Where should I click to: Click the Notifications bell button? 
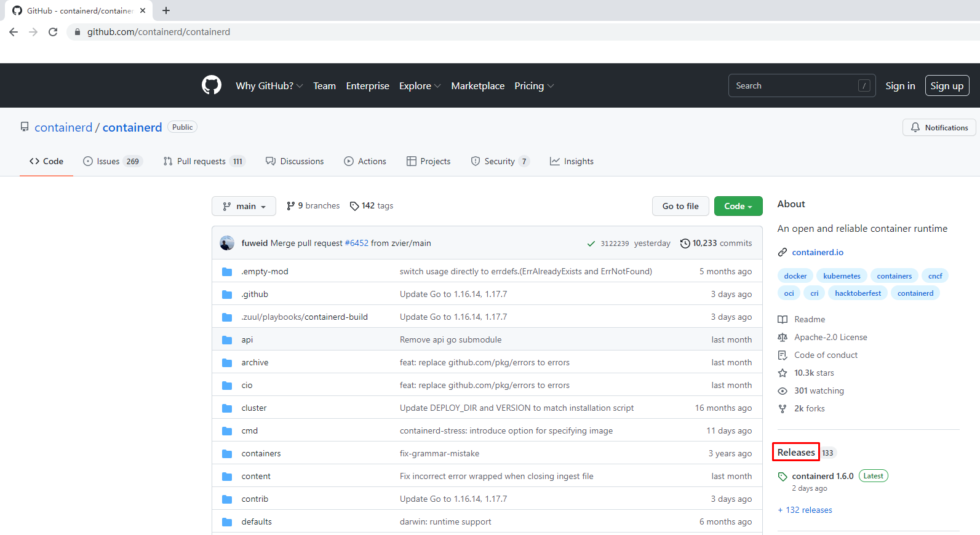[939, 127]
